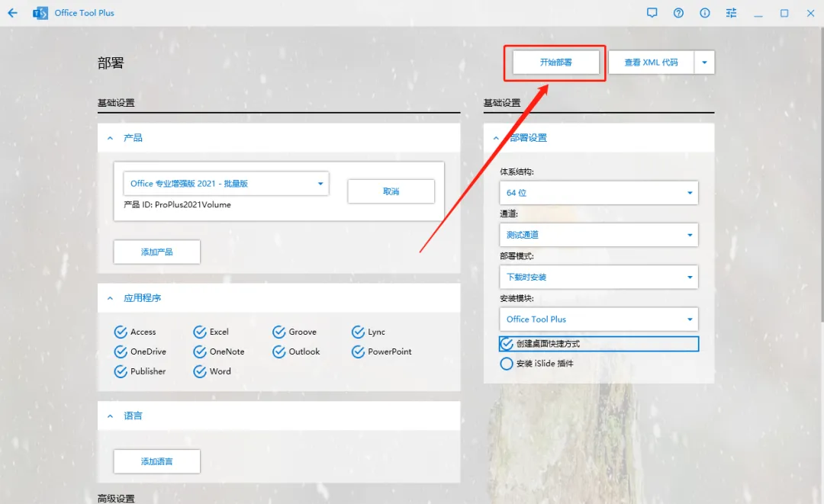Uncheck the Groove application

(x=279, y=332)
